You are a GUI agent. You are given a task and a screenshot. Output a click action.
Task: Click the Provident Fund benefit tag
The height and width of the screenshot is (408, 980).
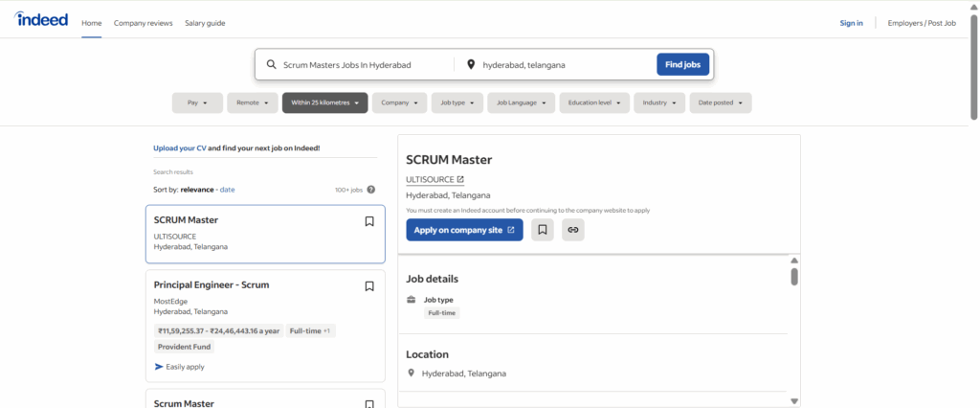(x=184, y=347)
